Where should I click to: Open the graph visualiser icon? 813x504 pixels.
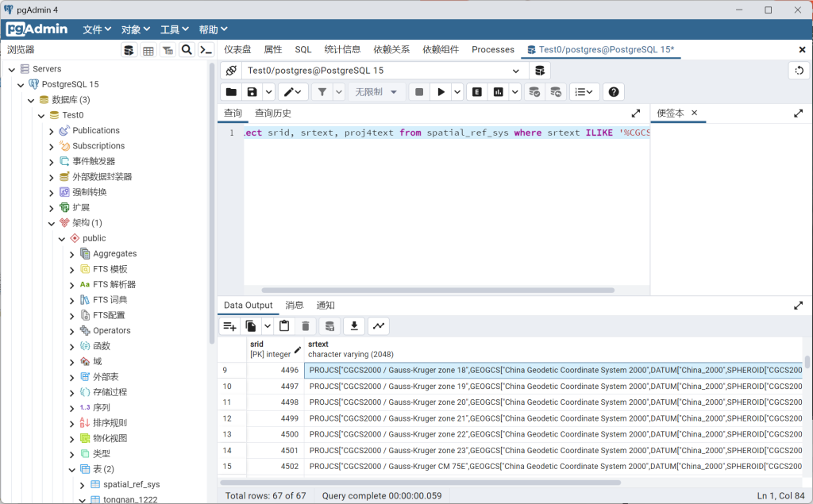(x=379, y=326)
